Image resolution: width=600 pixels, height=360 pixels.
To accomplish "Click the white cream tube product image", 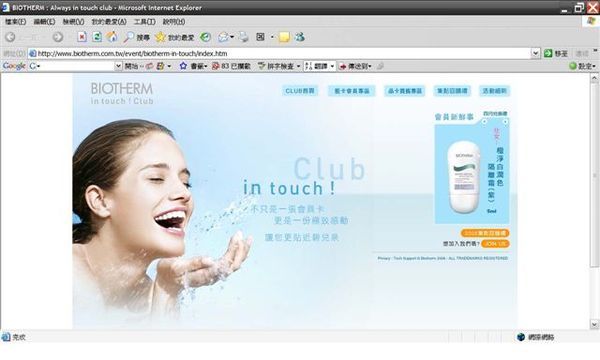I will tap(464, 177).
